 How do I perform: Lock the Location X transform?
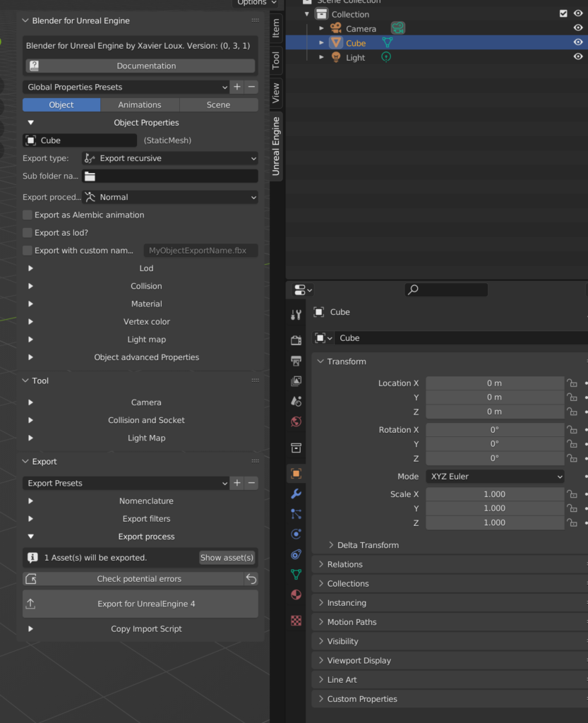pos(572,383)
